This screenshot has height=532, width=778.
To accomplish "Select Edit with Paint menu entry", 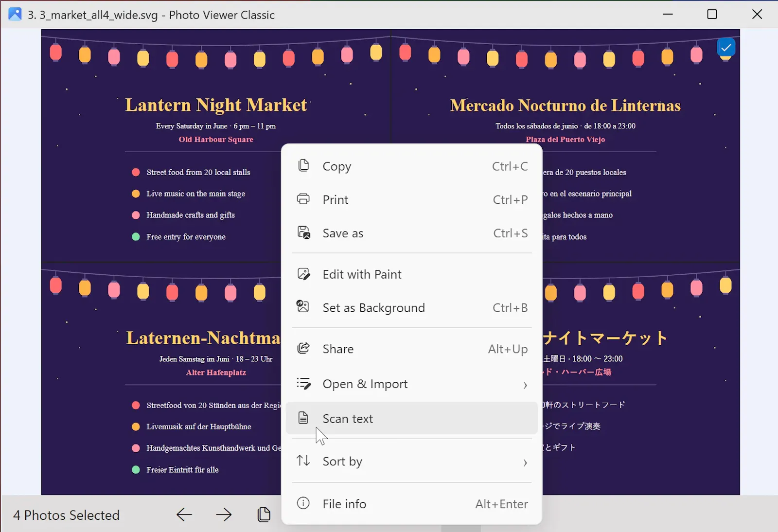I will [412, 274].
